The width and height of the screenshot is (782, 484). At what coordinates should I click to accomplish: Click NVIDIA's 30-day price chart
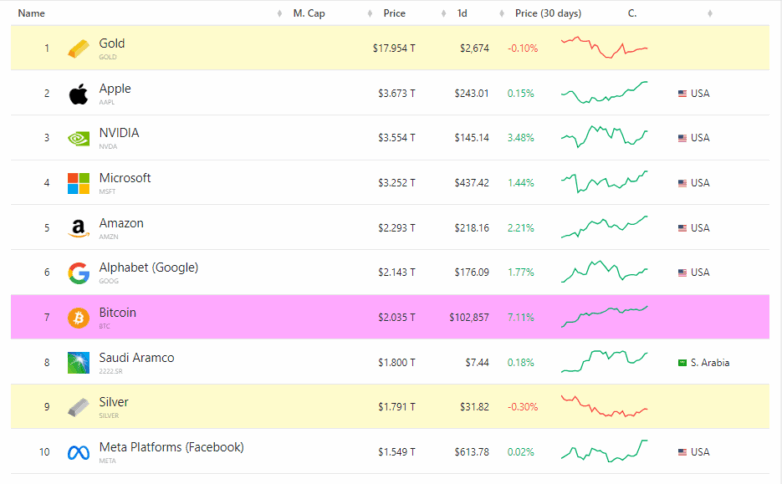pyautogui.click(x=604, y=136)
